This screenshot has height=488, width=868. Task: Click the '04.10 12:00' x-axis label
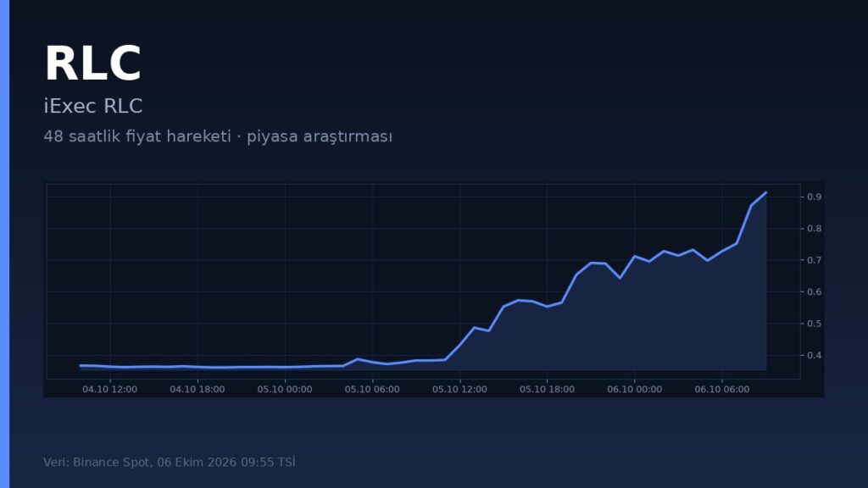(x=109, y=390)
